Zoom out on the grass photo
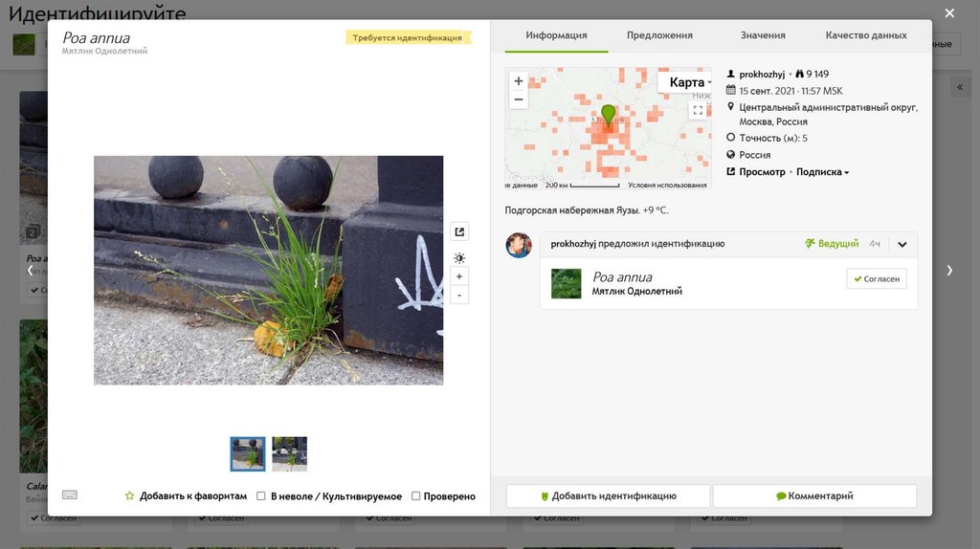 pyautogui.click(x=459, y=296)
